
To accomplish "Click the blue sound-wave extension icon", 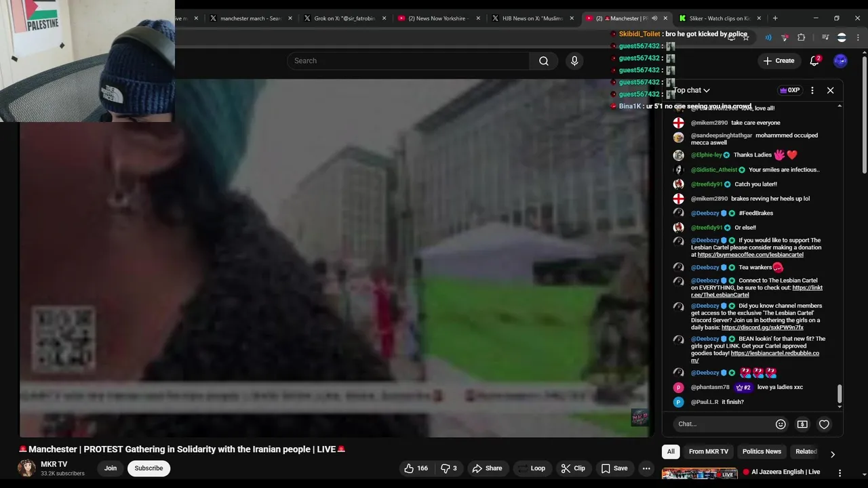I will tap(768, 38).
